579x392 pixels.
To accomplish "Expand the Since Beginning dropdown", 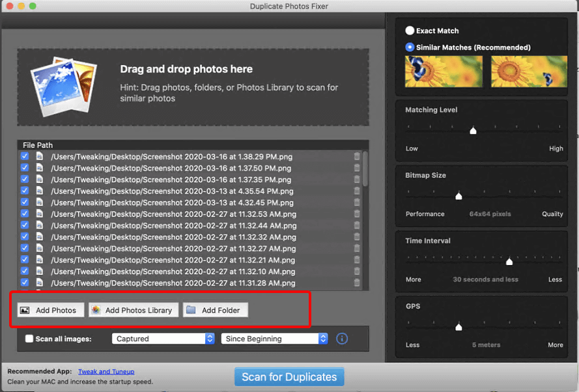I will point(274,339).
